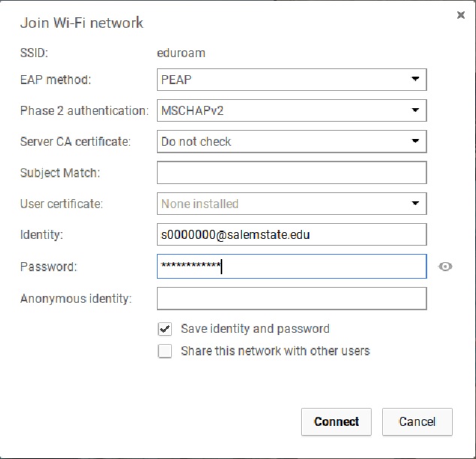The height and width of the screenshot is (459, 476).
Task: Focus the Subject Match field
Action: [292, 173]
